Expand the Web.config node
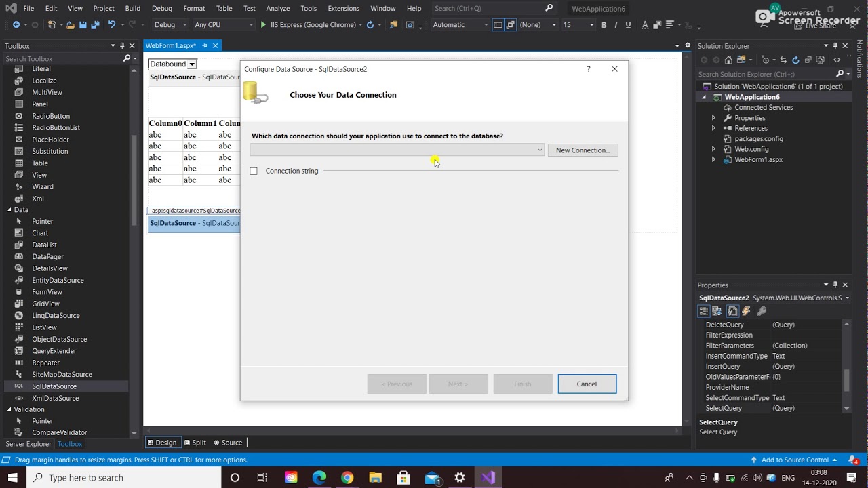Viewport: 868px width, 488px height. (x=713, y=149)
